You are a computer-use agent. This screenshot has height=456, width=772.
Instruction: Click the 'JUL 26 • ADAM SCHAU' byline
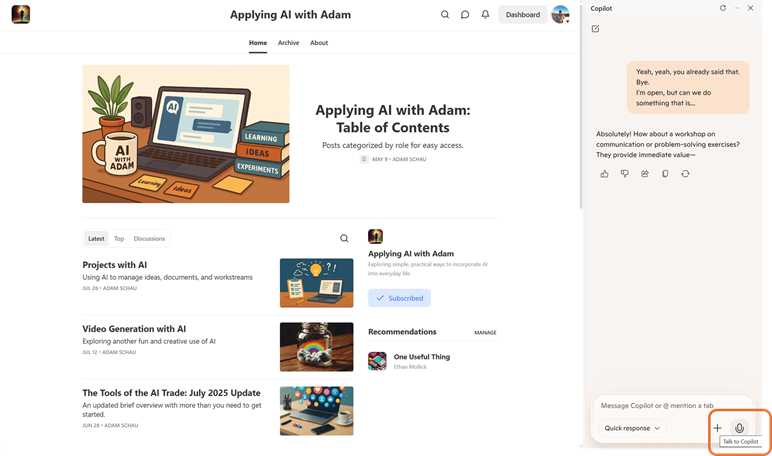[109, 288]
